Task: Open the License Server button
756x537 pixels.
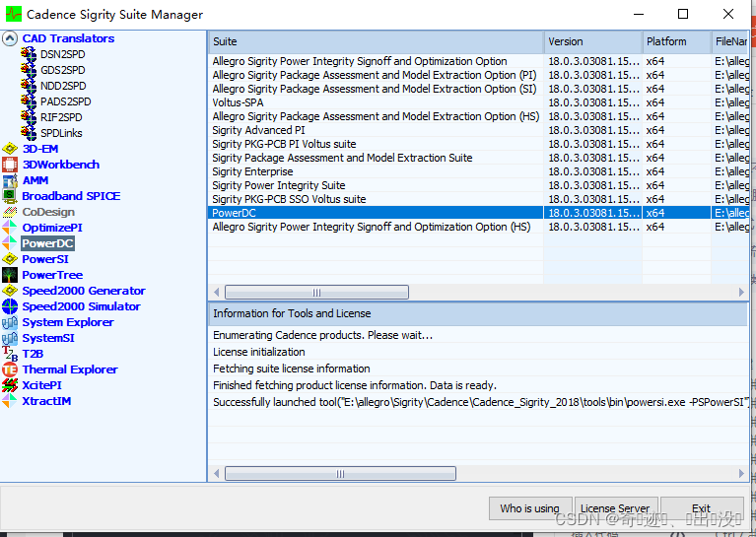Action: click(x=616, y=508)
